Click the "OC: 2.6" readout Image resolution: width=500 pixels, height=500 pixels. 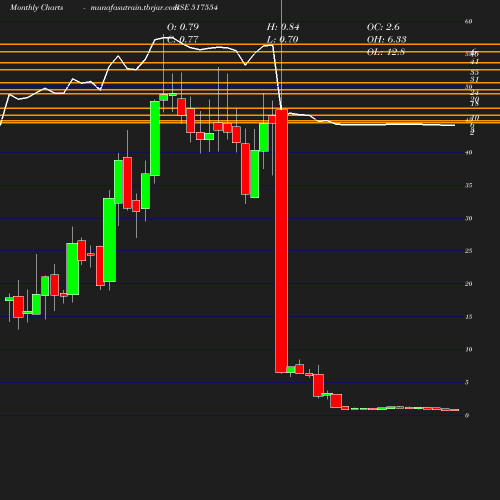[383, 27]
